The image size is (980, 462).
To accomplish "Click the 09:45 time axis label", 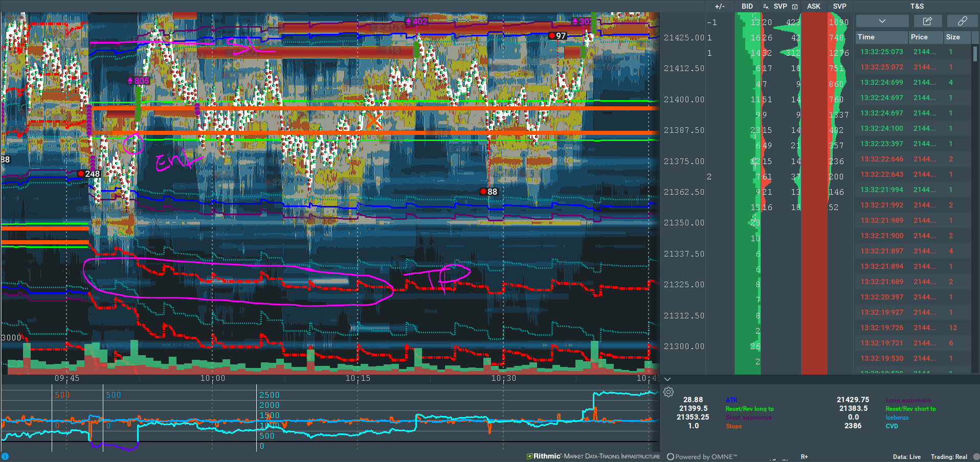I will pyautogui.click(x=67, y=378).
